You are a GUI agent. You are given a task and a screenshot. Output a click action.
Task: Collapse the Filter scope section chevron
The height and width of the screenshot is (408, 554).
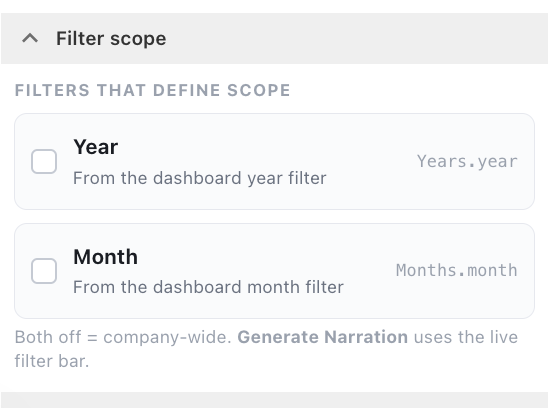tap(30, 38)
